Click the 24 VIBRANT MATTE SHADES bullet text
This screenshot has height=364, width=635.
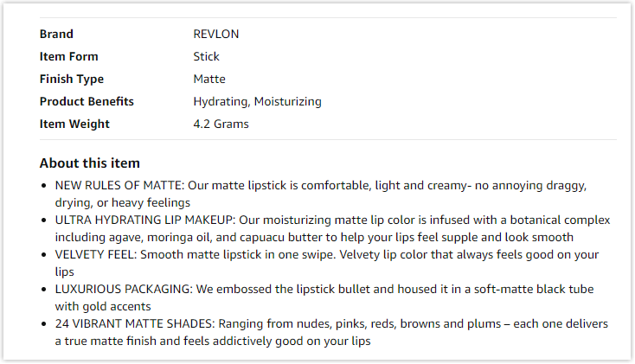click(x=331, y=332)
